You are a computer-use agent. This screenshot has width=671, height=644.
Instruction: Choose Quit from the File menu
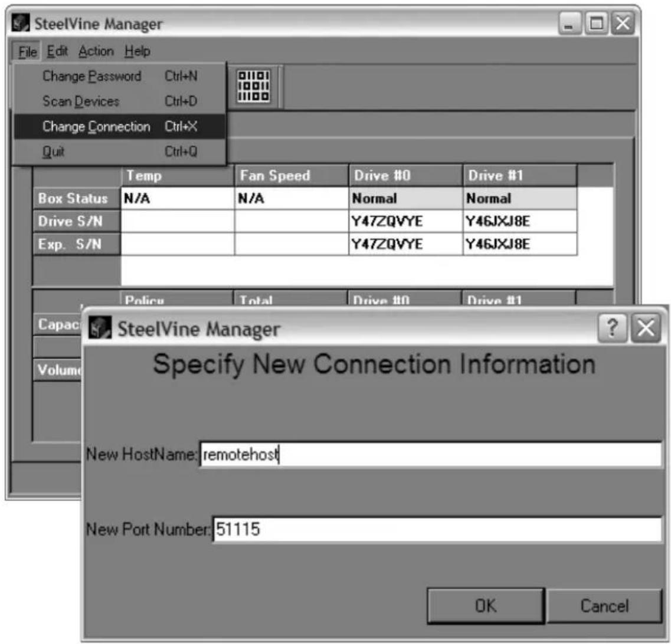[x=119, y=152]
